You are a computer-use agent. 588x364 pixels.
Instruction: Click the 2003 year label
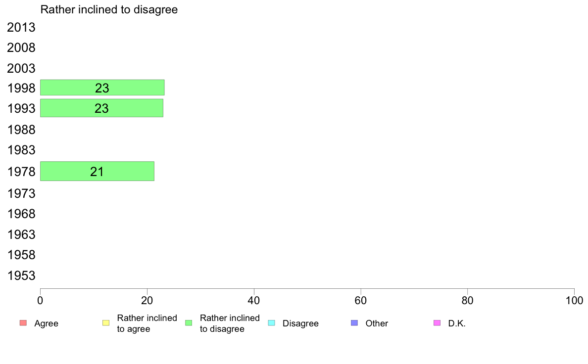(21, 68)
